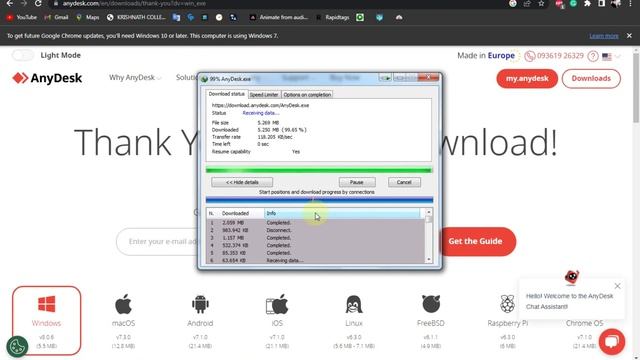Click the help question mark icon
This screenshot has width=640, height=360.
tap(593, 56)
